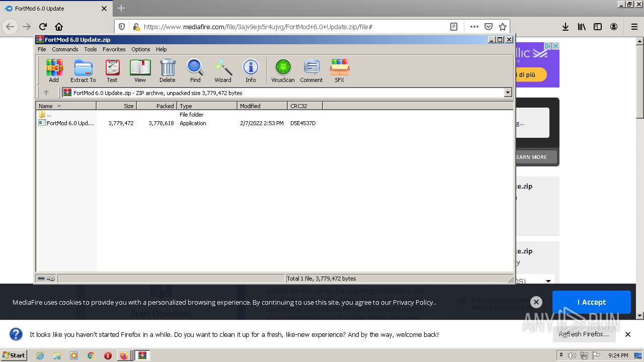The width and height of the screenshot is (644, 362).
Task: Click the Delete trash can icon
Action: click(168, 70)
